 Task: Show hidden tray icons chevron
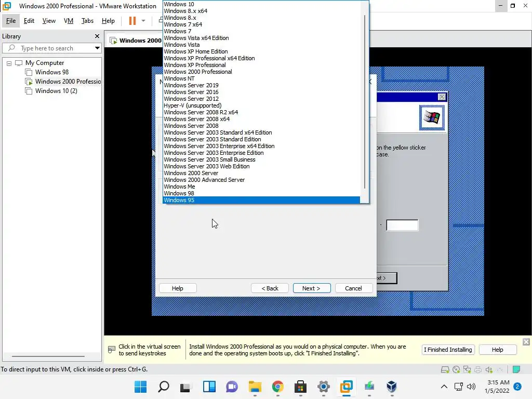444,387
